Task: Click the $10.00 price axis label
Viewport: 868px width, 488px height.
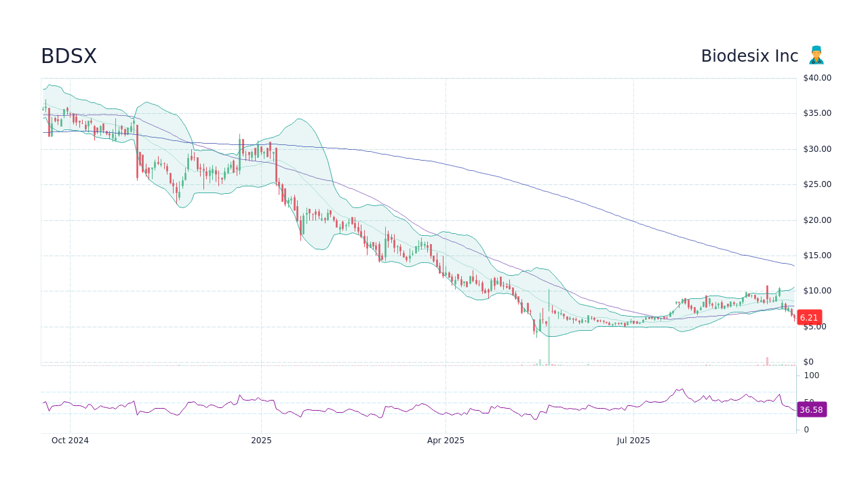Action: (x=817, y=291)
